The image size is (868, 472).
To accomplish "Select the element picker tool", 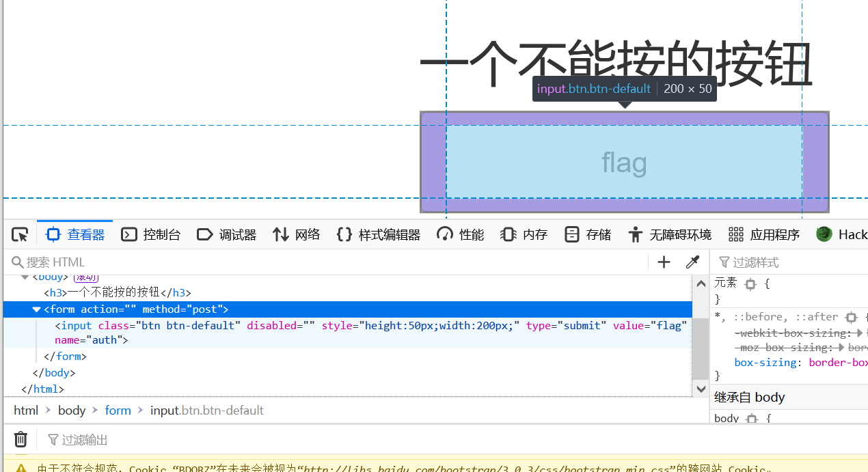I will click(19, 234).
